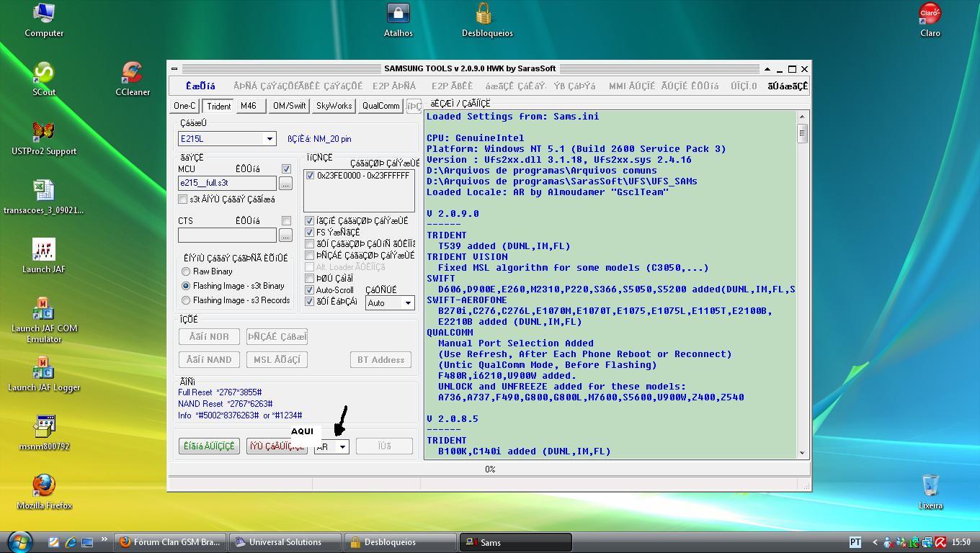Open the QualComm tab
Viewport: 980px width, 553px height.
pyautogui.click(x=381, y=106)
